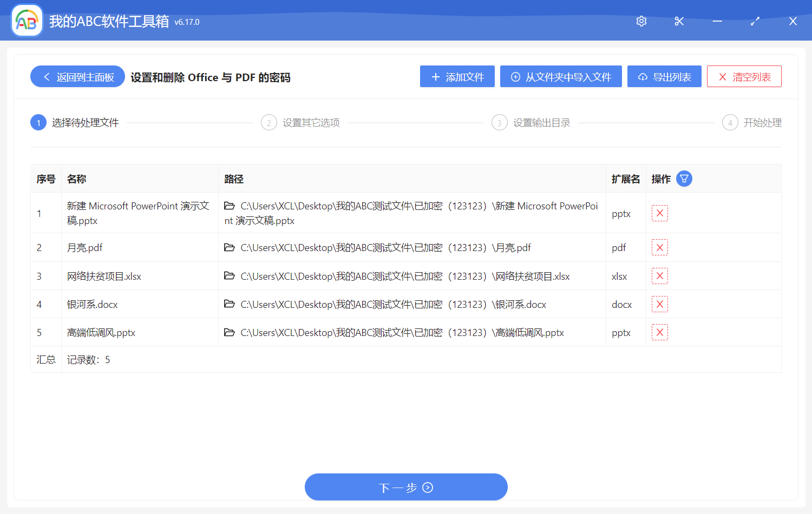Click 从文件夹中导入文件

click(x=561, y=76)
